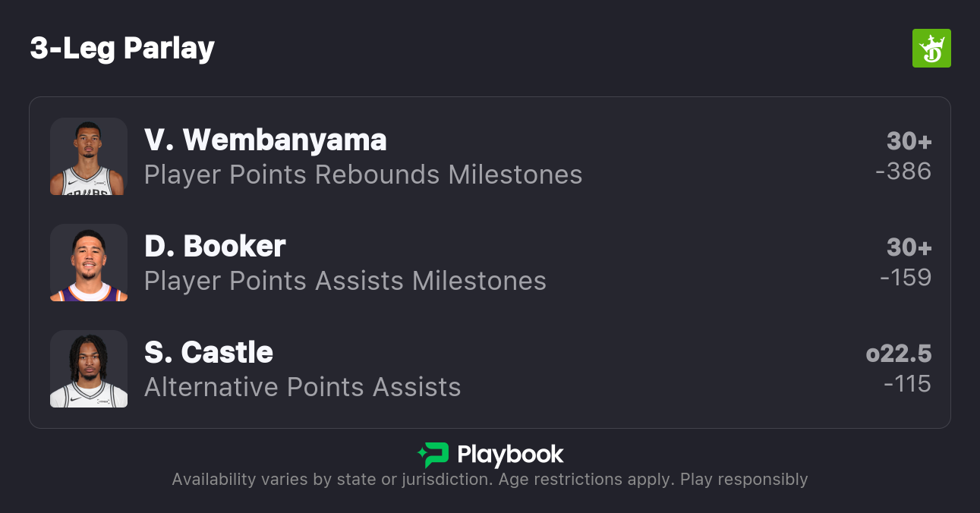Click the Playbook brand name text
Image resolution: width=980 pixels, height=513 pixels.
510,455
